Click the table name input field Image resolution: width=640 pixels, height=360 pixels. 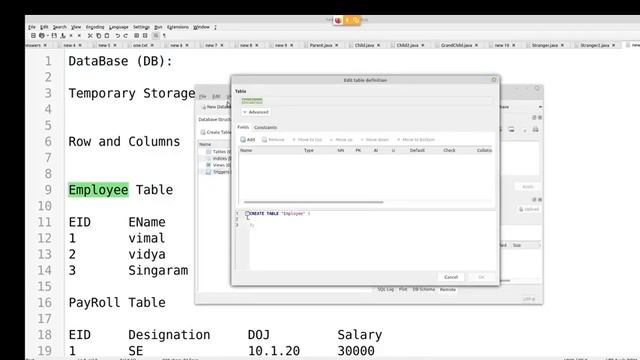[x=365, y=101]
